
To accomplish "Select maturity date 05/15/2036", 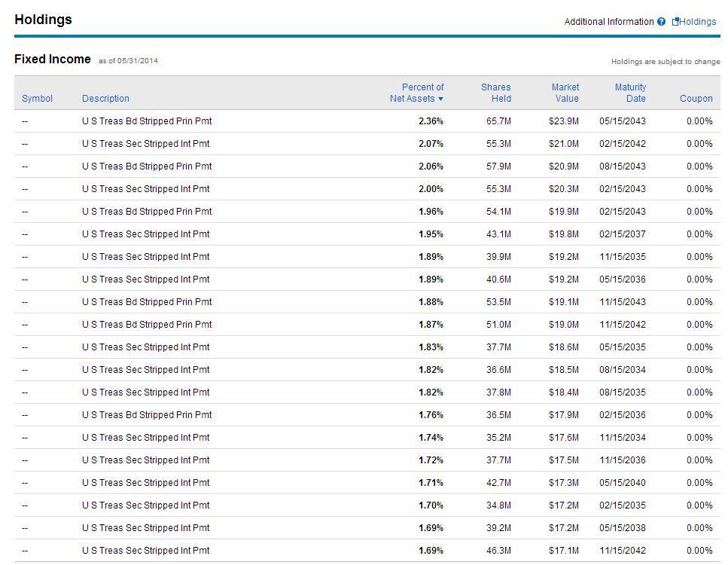I will [x=622, y=279].
